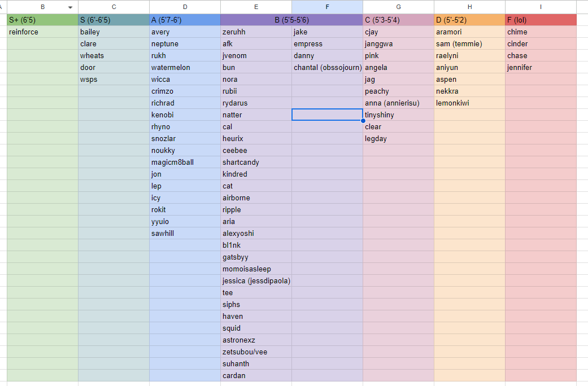Select the cell containing empress
The height and width of the screenshot is (386, 588).
coord(328,44)
